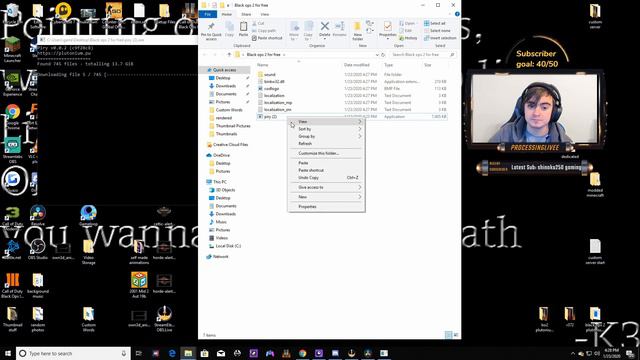Image resolution: width=640 pixels, height=360 pixels.
Task: Select the Streamlabs OBS desktop icon
Action: point(12,150)
